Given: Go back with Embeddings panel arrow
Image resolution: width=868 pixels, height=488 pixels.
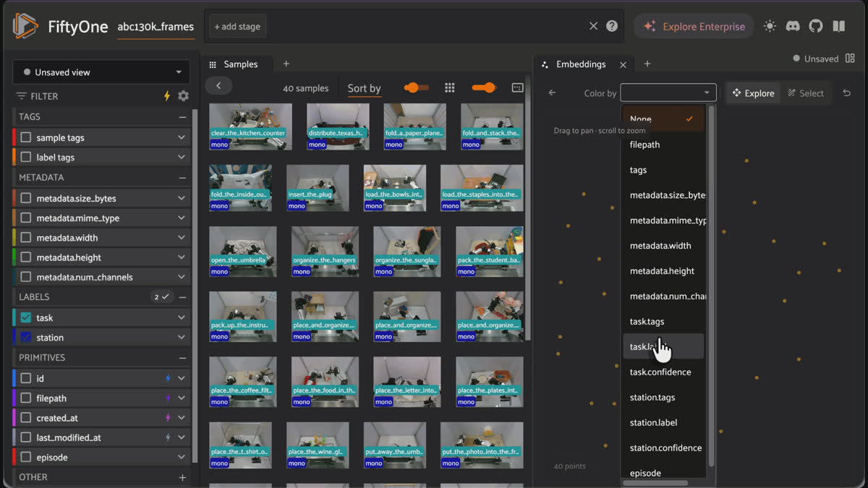Looking at the screenshot, I should [552, 93].
